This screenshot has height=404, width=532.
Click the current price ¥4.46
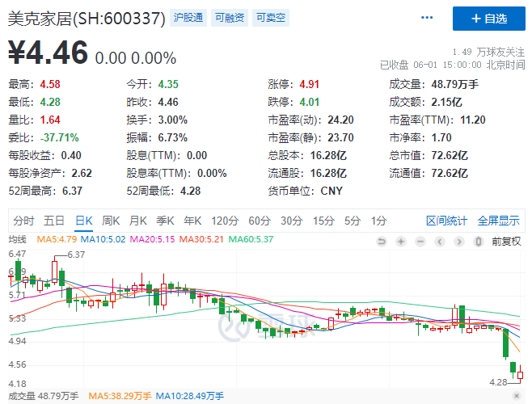pyautogui.click(x=48, y=53)
